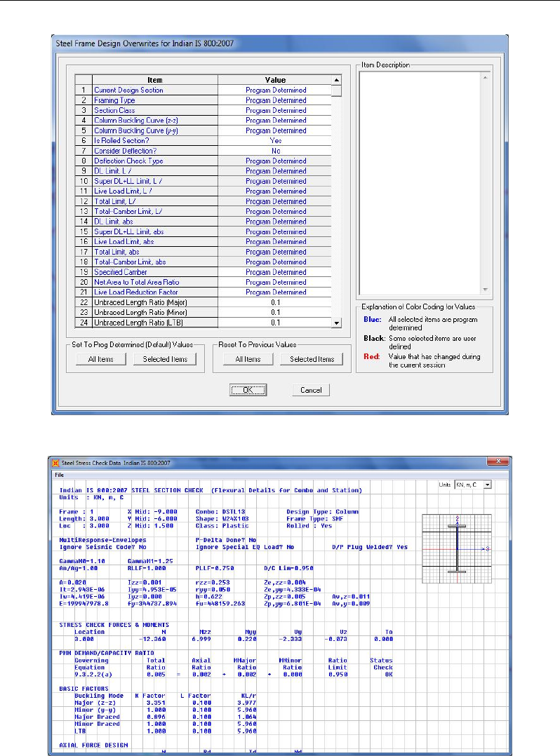Select Column Buckling Curve (z-z) item
The image size is (560, 756).
[x=155, y=121]
